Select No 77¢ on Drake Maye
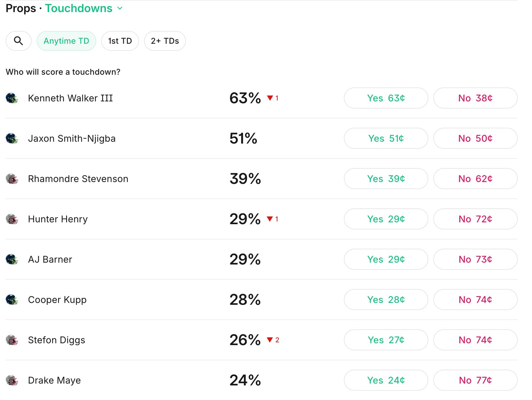 [x=475, y=380]
